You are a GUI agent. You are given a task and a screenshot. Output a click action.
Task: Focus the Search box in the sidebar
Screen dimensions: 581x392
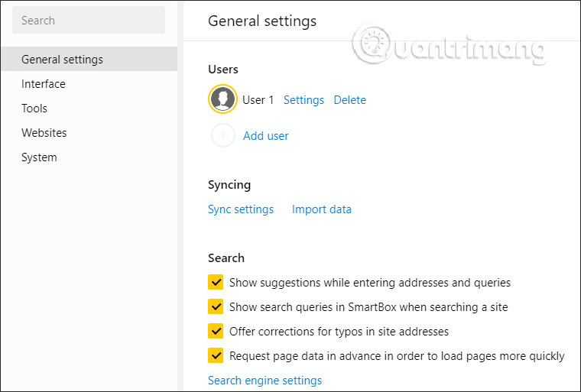point(89,21)
